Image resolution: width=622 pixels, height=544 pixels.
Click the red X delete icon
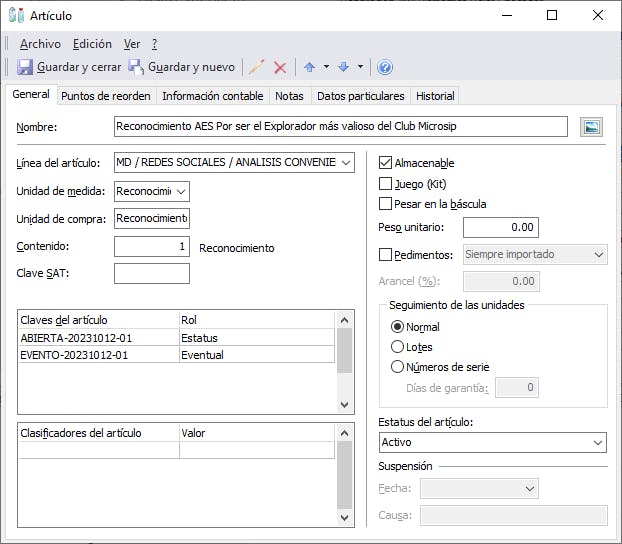point(280,67)
